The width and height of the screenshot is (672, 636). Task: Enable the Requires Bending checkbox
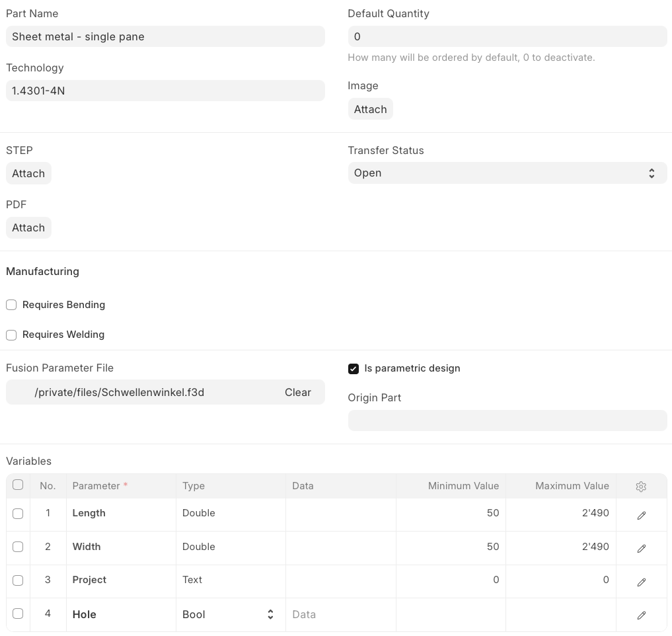pyautogui.click(x=11, y=305)
